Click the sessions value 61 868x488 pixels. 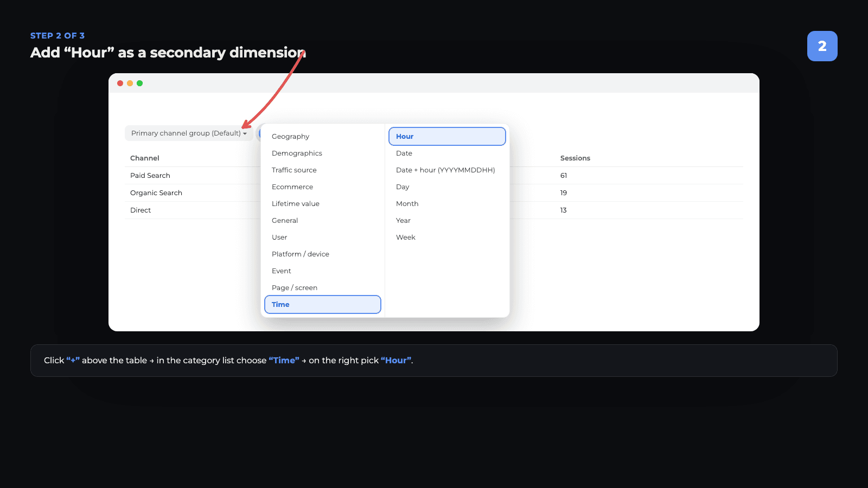(x=564, y=176)
